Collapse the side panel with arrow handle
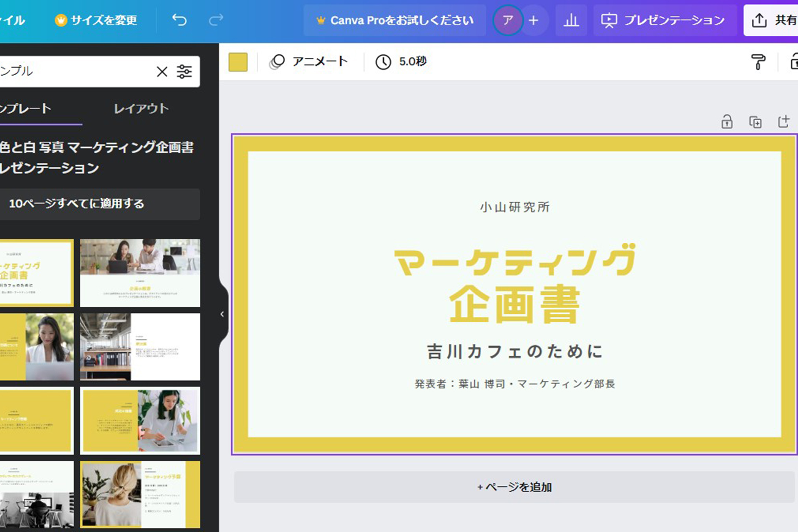 tap(222, 314)
